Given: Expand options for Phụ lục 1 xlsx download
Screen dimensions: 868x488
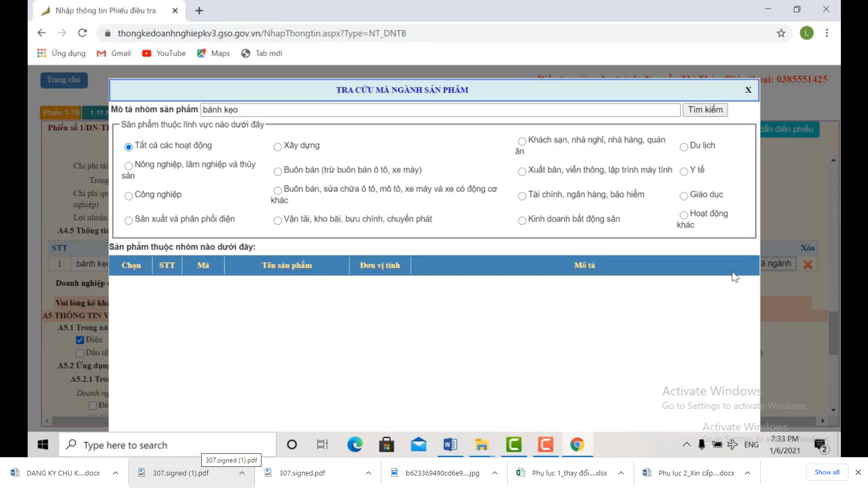Looking at the screenshot, I should [x=621, y=473].
